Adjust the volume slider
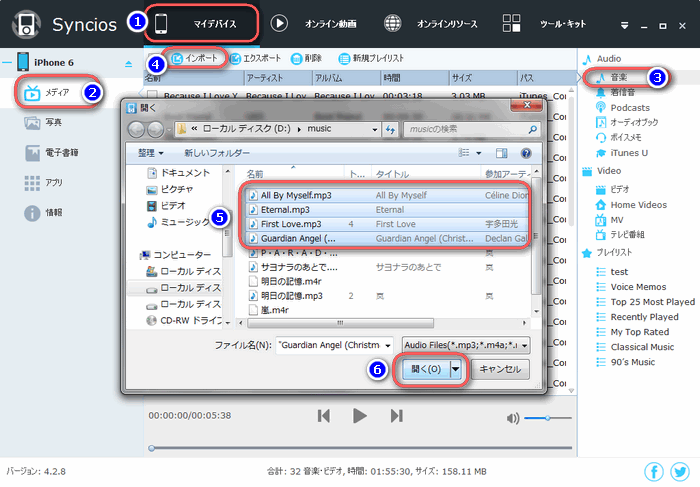 pyautogui.click(x=548, y=418)
